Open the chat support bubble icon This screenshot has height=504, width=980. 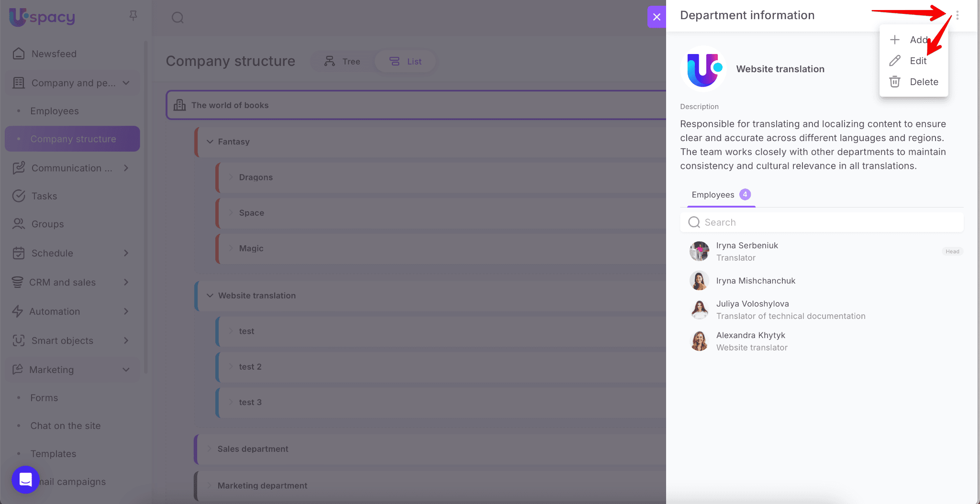pos(25,479)
